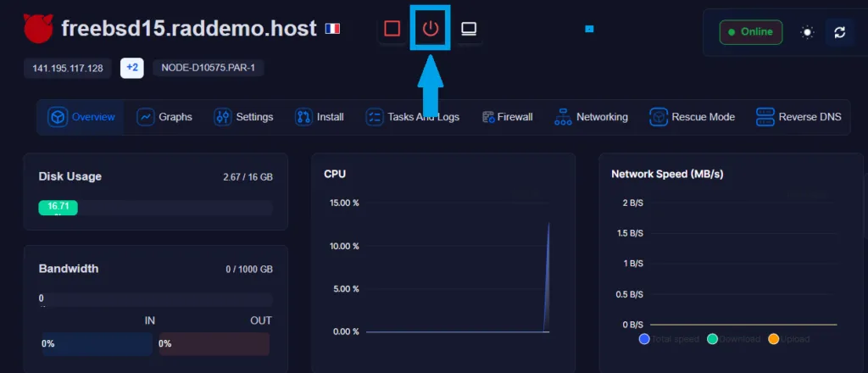Viewport: 868px width, 373px height.
Task: Click the OUT bandwidth percentage bar
Action: (x=214, y=343)
